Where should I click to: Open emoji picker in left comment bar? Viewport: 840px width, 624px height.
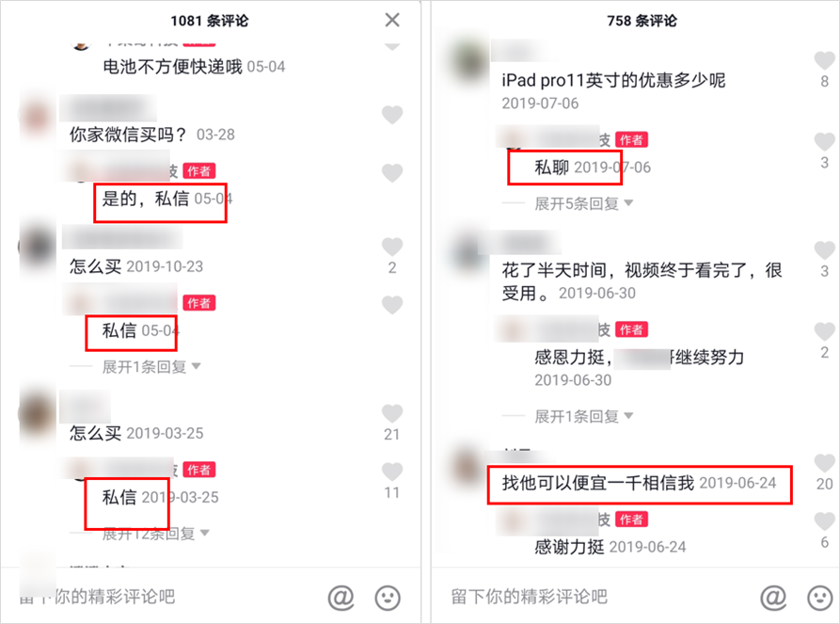tap(388, 598)
